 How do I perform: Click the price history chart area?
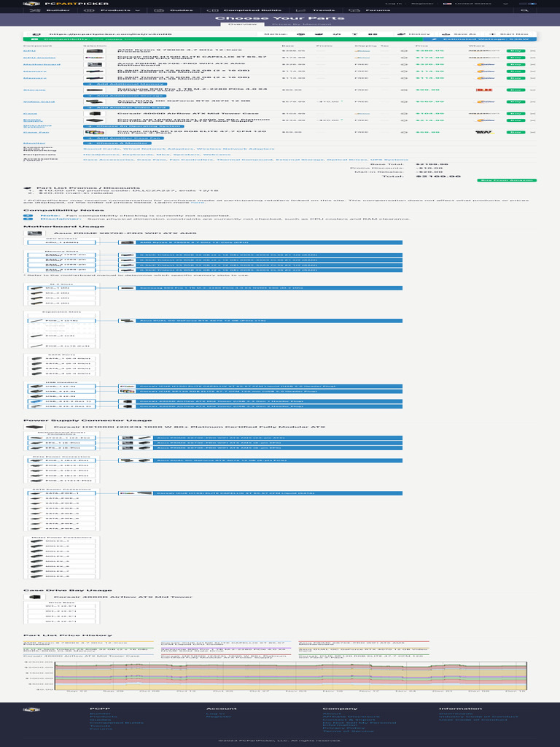click(290, 676)
